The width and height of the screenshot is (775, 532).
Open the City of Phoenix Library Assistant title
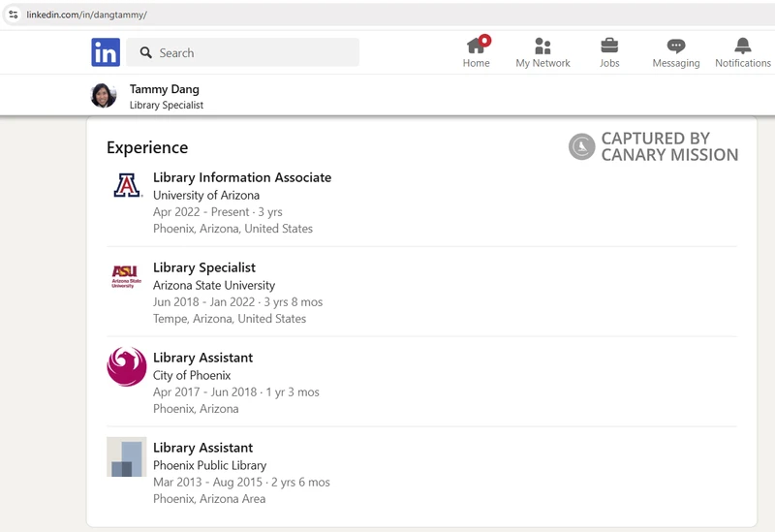203,358
